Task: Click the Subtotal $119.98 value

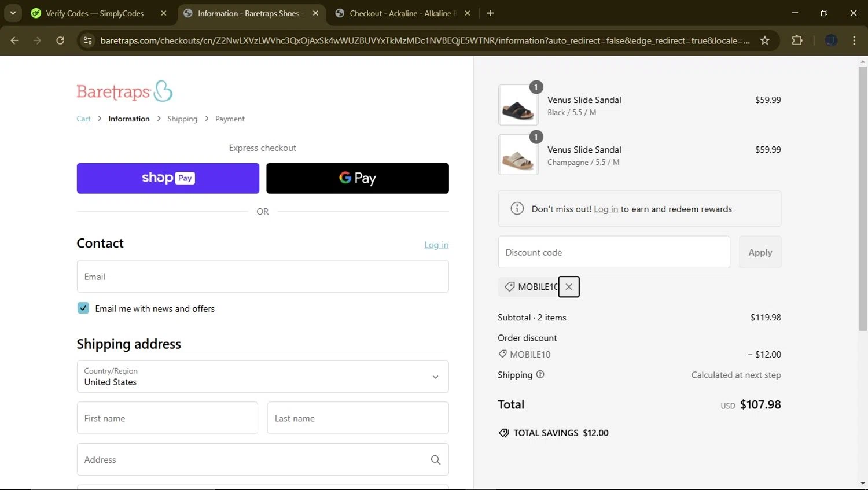Action: (766, 318)
